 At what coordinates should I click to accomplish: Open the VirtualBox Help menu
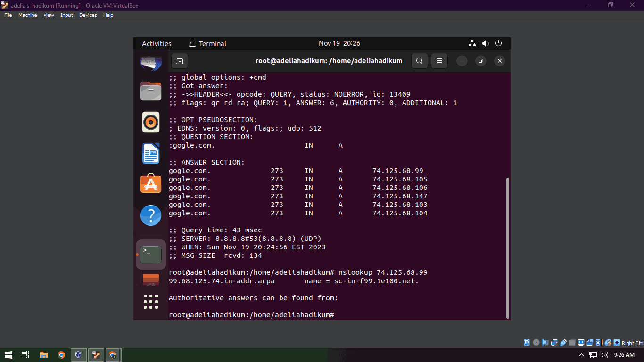108,15
